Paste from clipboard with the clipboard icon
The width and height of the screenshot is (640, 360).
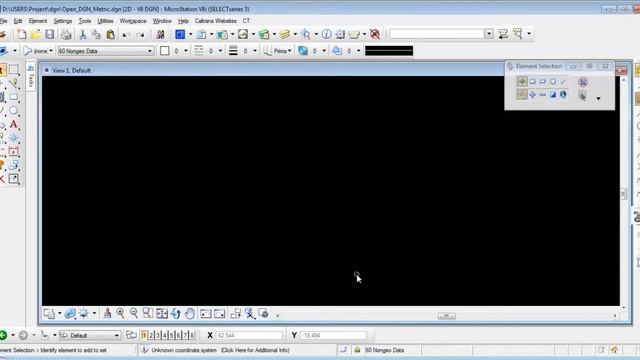tap(111, 34)
